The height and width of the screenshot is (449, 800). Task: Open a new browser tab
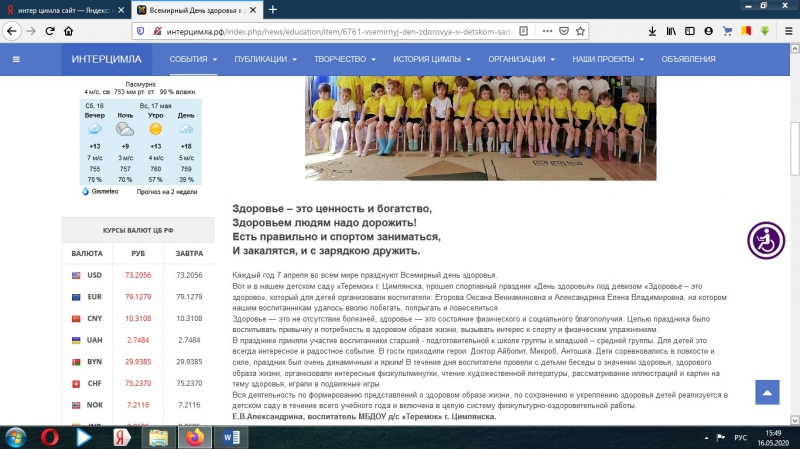pos(273,10)
